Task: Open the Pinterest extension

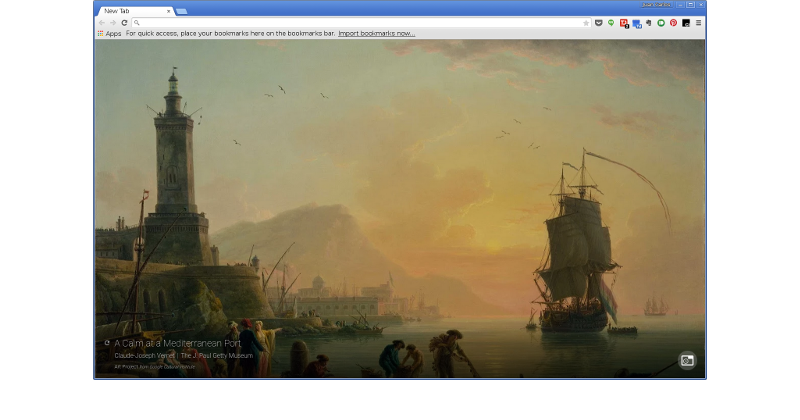Action: point(673,22)
